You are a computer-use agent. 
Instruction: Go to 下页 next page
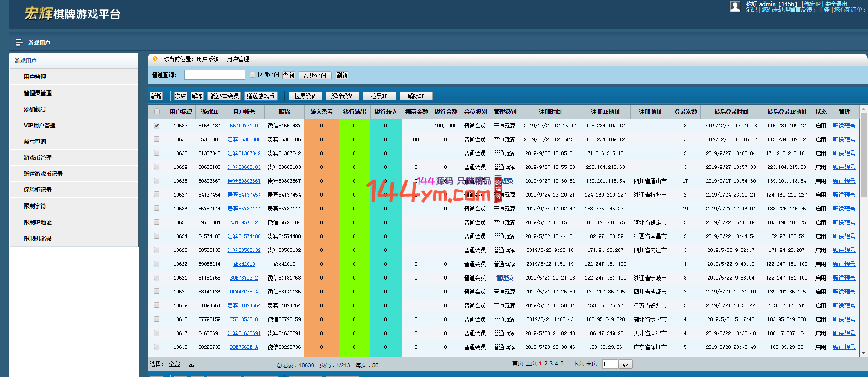578,364
